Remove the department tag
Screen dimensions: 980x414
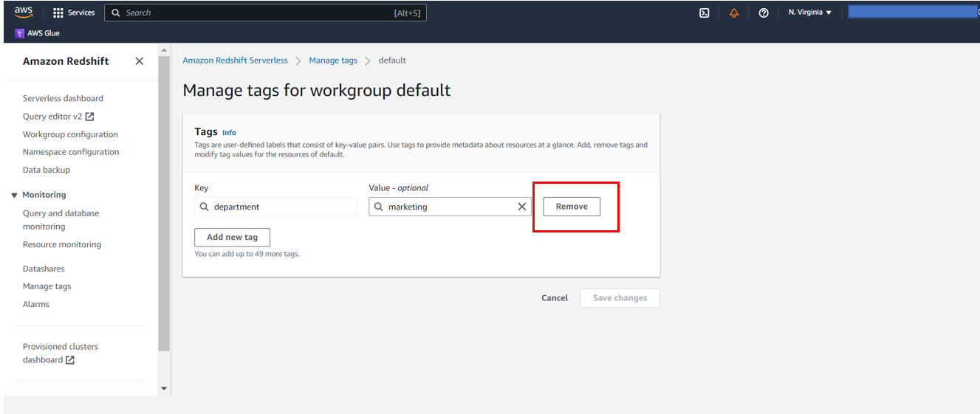click(572, 207)
